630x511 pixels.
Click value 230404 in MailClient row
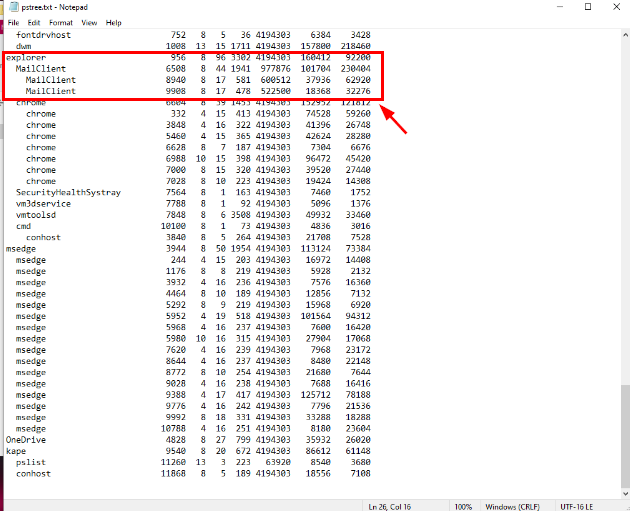tap(356, 69)
